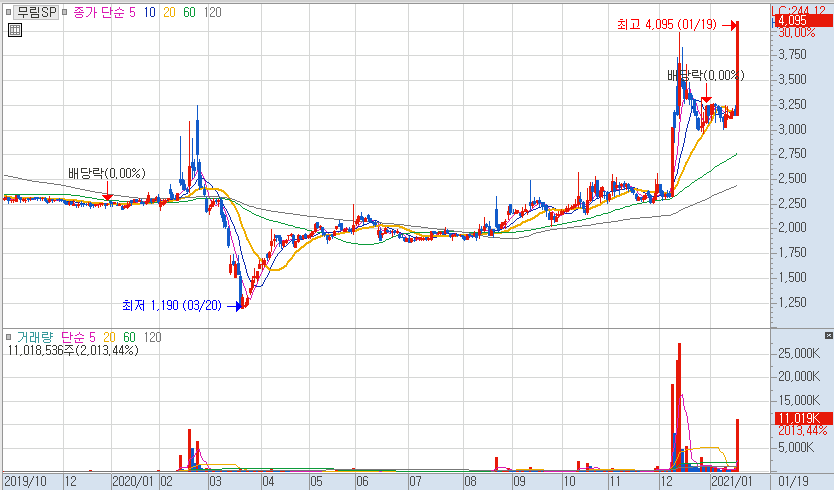This screenshot has height=490, width=834.
Task: Select gray 120 price moving average label
Action: (x=213, y=12)
